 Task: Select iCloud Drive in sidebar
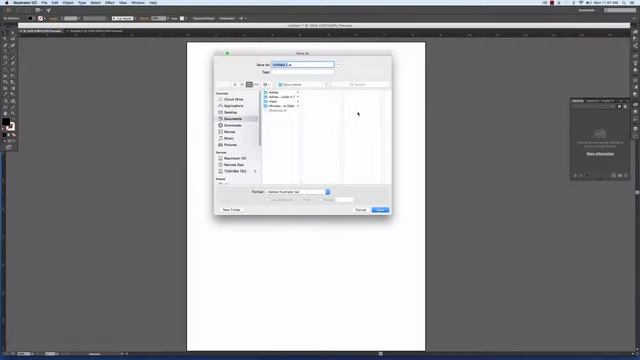click(x=233, y=100)
